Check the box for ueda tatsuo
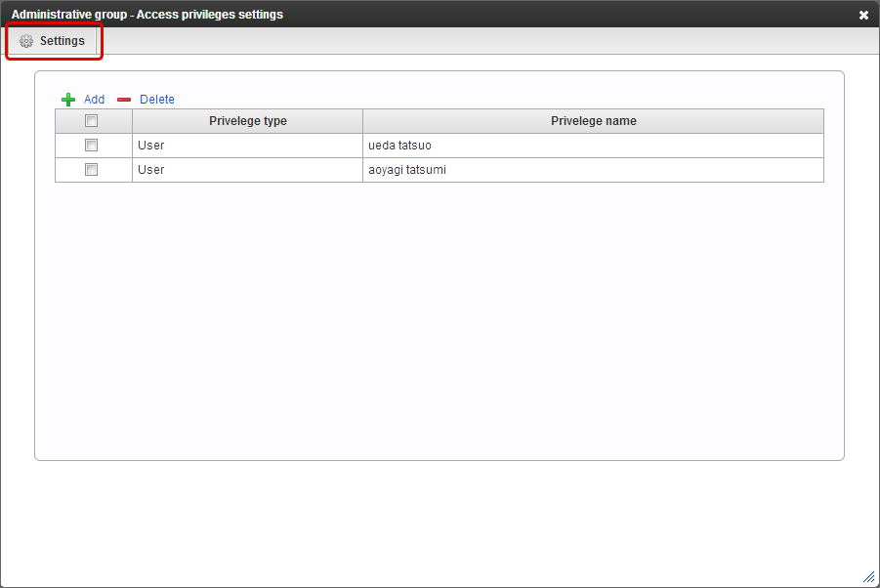Image resolution: width=880 pixels, height=588 pixels. pos(91,146)
